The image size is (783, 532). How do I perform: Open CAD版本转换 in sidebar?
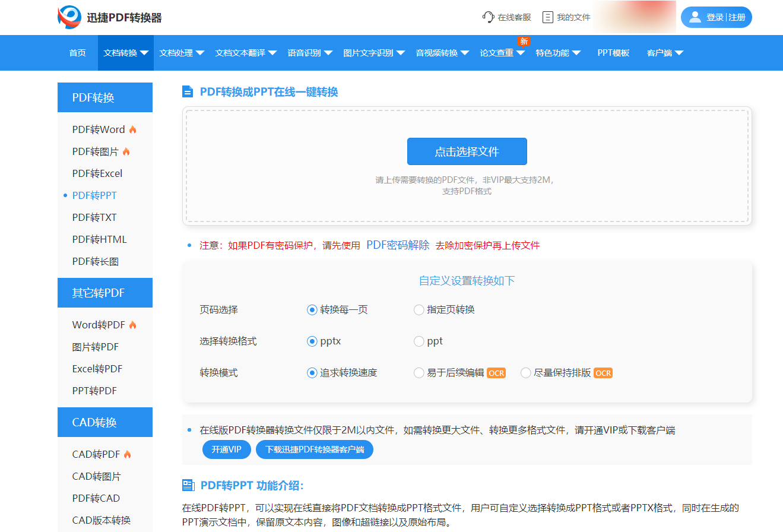[x=102, y=520]
